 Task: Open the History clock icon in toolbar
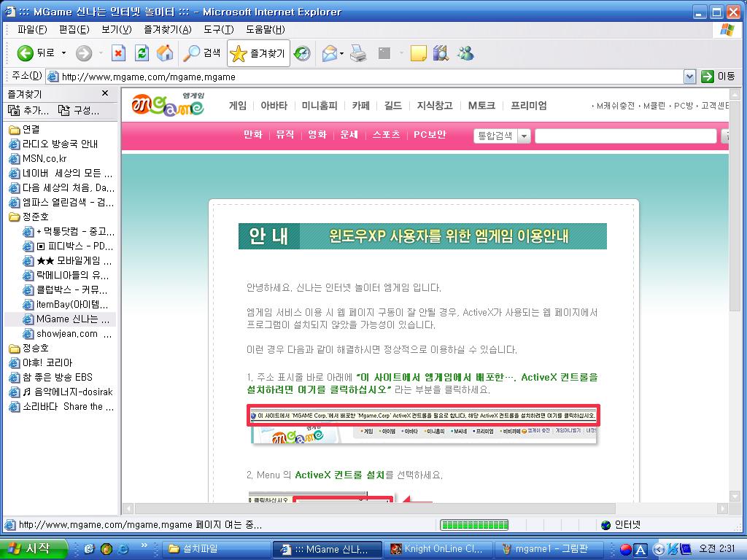pyautogui.click(x=302, y=53)
